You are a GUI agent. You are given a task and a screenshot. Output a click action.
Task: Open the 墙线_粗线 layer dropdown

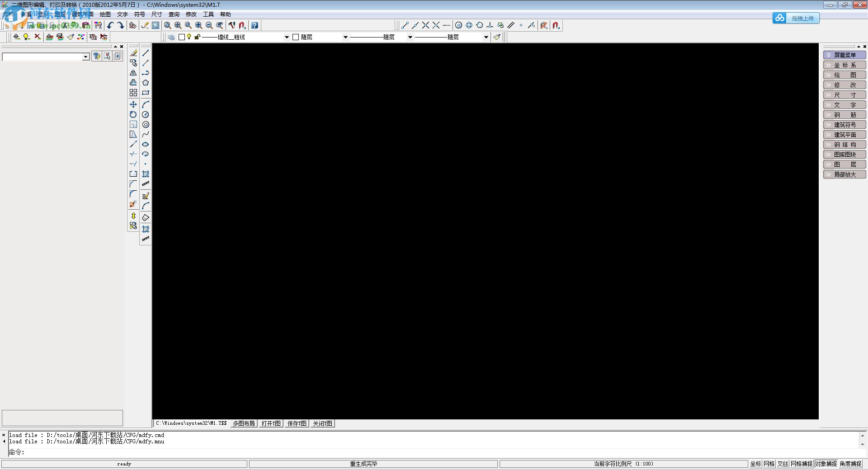tap(287, 37)
